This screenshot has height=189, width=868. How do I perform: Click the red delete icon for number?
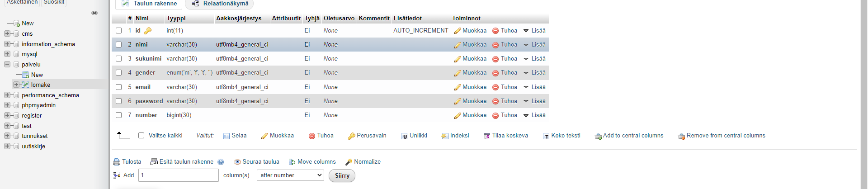[x=495, y=115]
